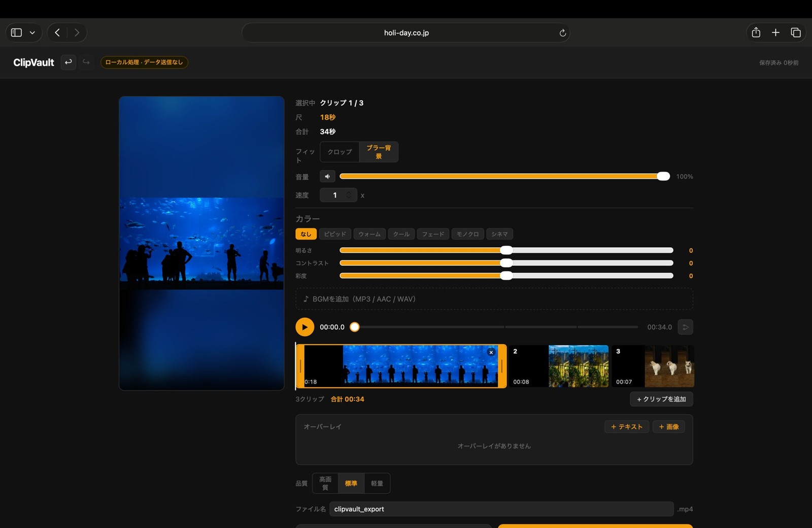Choose 軽量 quality option

377,483
